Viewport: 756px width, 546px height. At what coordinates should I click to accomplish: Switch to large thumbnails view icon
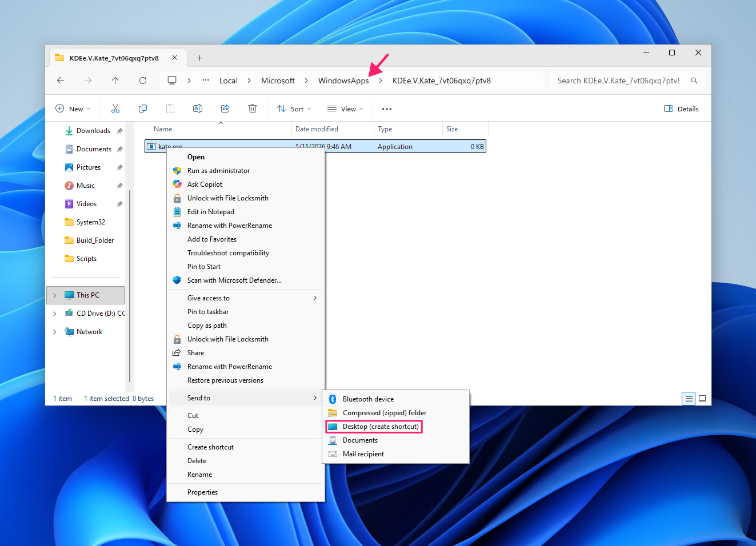pos(702,399)
